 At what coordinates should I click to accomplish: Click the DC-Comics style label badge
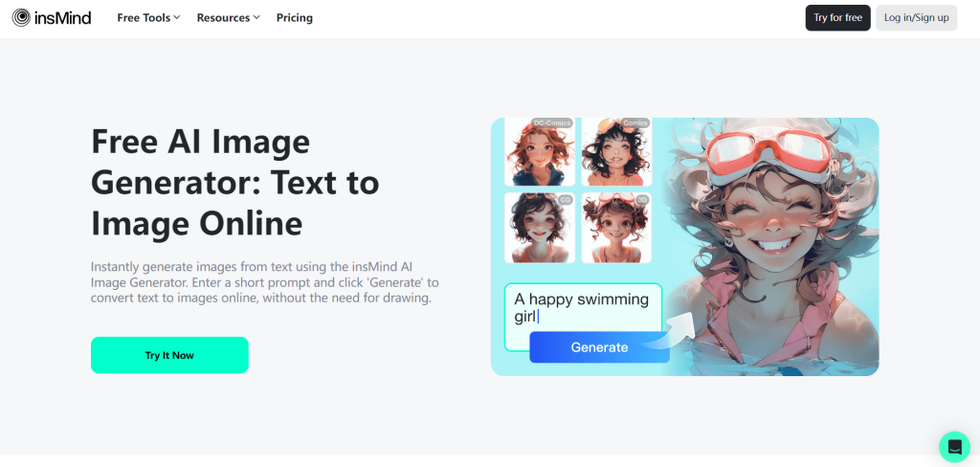552,123
